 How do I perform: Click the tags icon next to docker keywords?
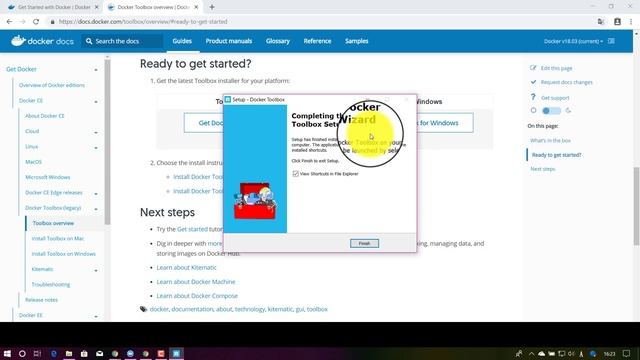coord(143,309)
